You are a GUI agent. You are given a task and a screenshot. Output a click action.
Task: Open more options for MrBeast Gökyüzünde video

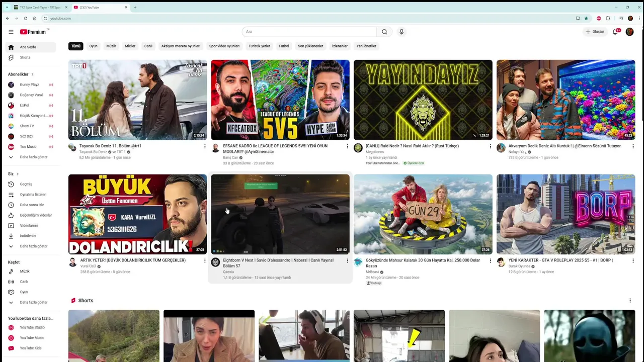pos(490,261)
